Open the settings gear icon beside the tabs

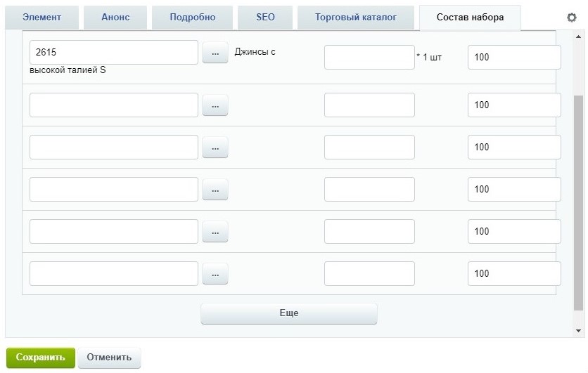pos(572,18)
